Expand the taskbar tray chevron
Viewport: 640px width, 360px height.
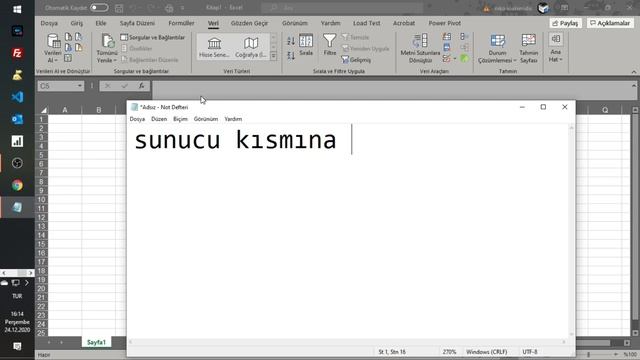tap(27, 282)
